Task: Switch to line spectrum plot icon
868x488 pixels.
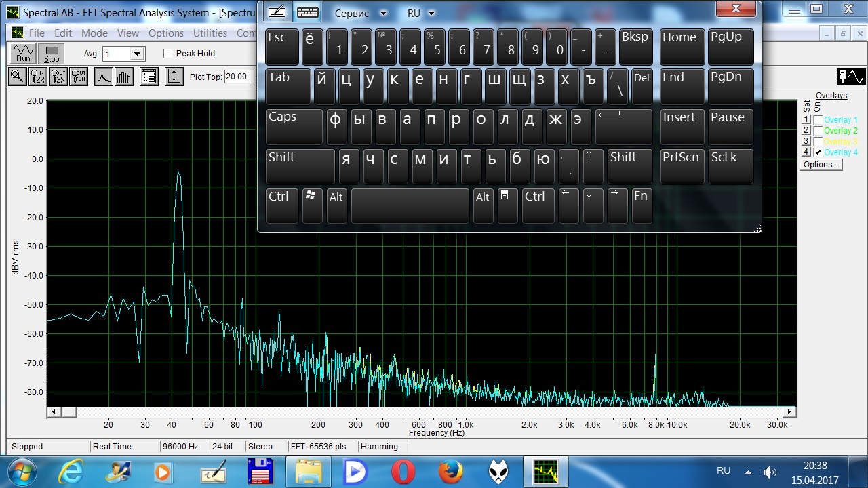Action: 103,77
